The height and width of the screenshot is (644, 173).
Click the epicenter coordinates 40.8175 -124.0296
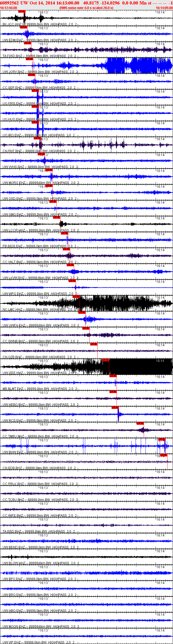tap(101, 3)
